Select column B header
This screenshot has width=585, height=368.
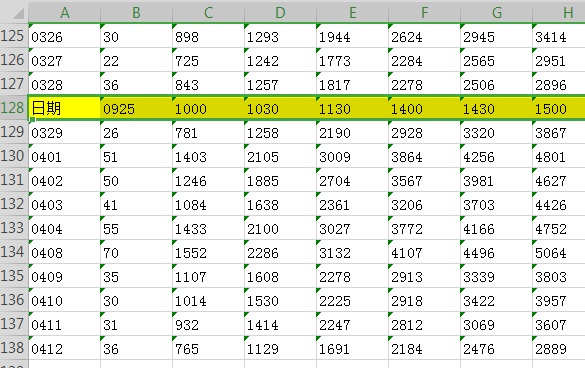(137, 12)
